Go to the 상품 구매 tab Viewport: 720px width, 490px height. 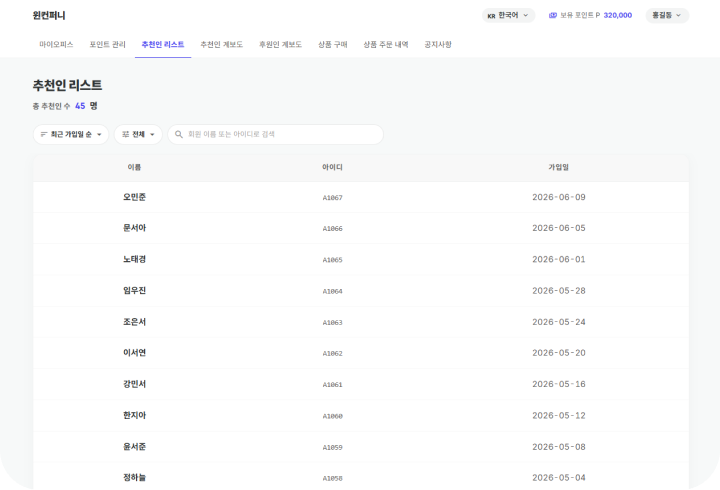pyautogui.click(x=332, y=45)
